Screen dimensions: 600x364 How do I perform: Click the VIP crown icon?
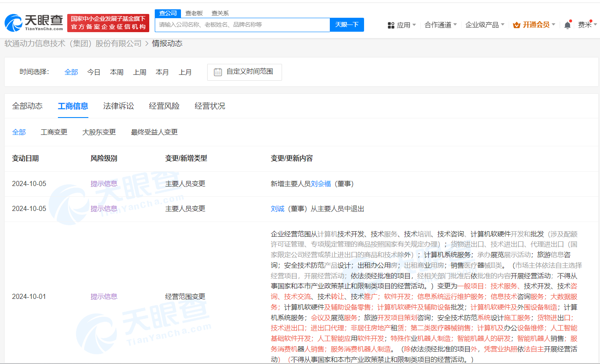[x=516, y=25]
